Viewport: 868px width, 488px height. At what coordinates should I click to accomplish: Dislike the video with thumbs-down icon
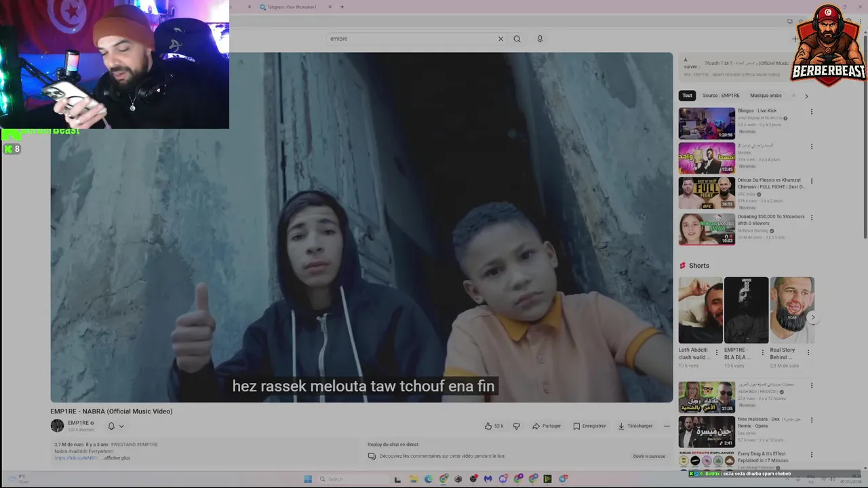coord(517,426)
